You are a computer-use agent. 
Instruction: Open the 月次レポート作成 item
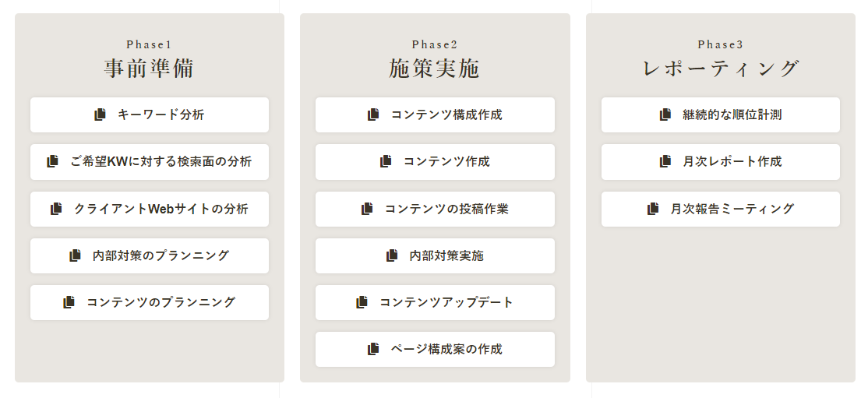721,162
